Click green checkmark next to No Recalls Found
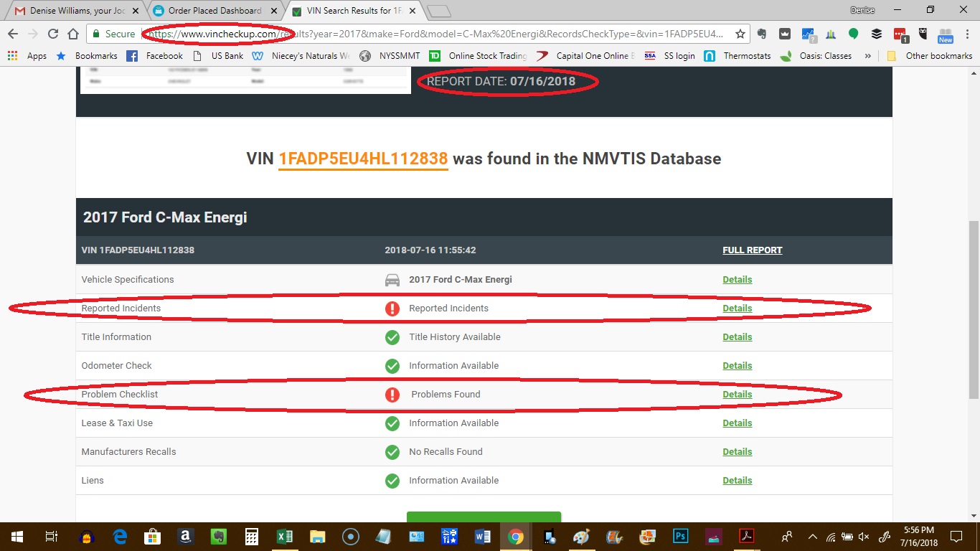The height and width of the screenshot is (551, 980). tap(392, 452)
